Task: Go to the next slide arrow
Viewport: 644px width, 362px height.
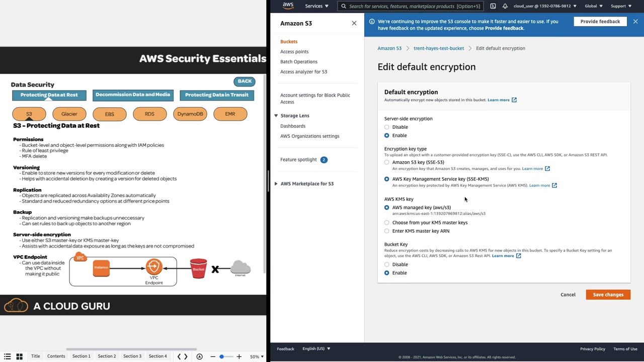Action: pyautogui.click(x=186, y=356)
